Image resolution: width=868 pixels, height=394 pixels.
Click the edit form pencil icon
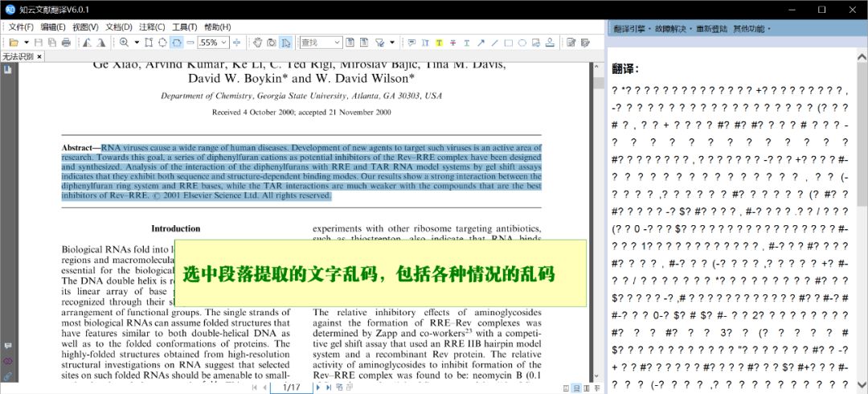pos(570,42)
